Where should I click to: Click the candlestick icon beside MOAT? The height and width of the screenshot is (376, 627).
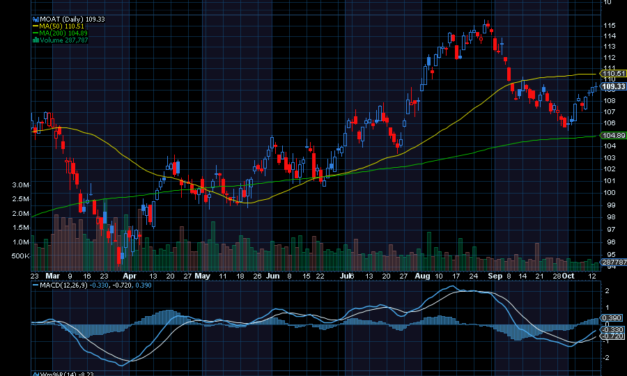pos(36,19)
